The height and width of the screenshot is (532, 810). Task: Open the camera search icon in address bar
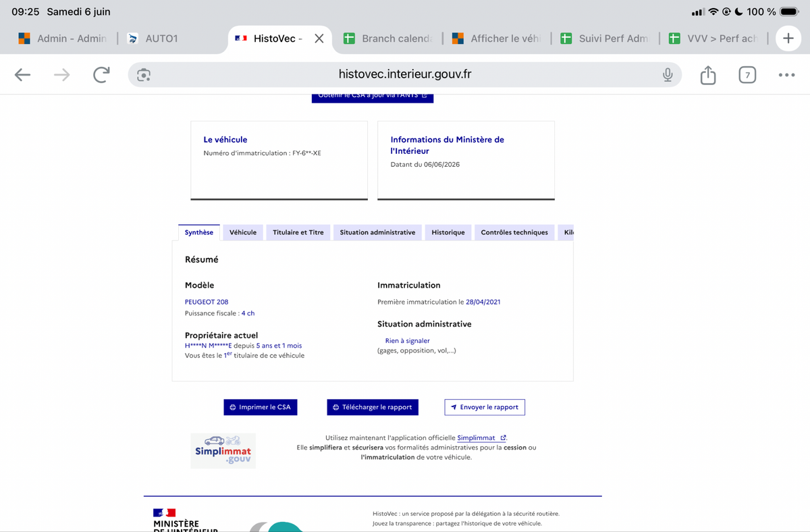pyautogui.click(x=143, y=75)
